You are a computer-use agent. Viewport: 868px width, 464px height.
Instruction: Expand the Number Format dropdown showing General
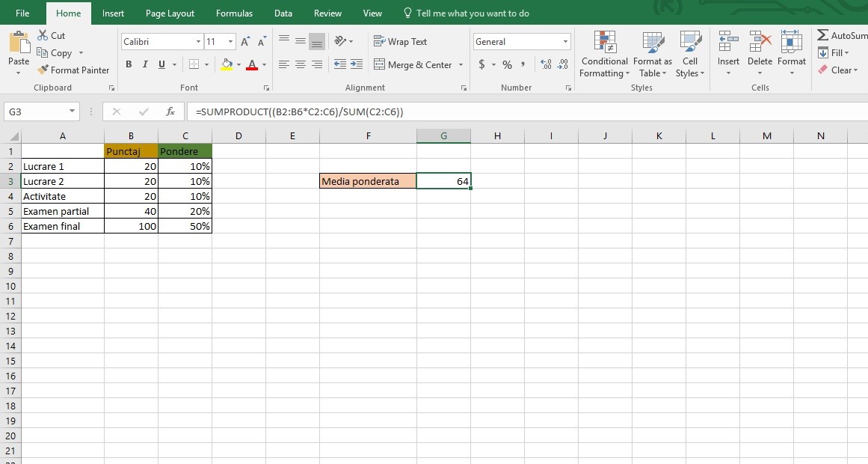(566, 41)
